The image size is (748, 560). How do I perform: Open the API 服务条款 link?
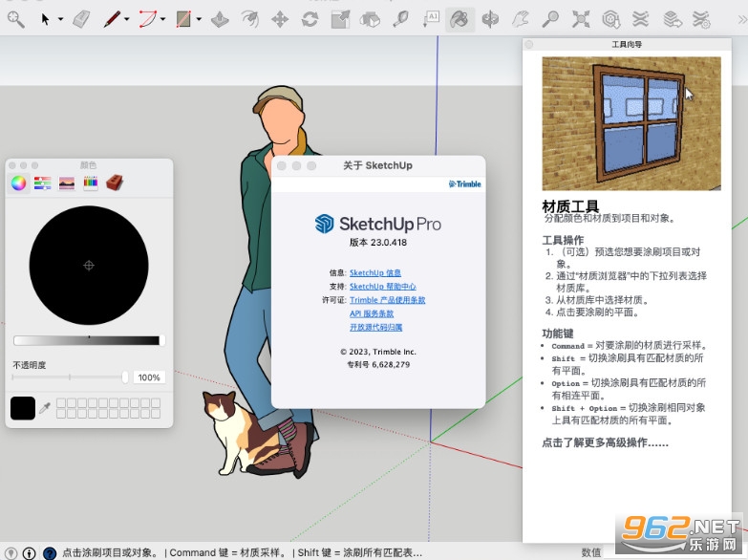(372, 313)
